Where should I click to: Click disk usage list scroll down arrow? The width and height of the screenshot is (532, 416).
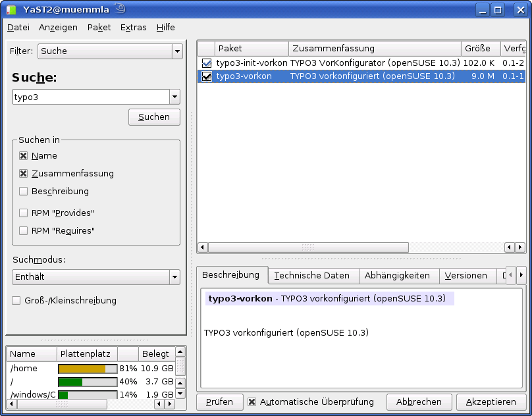coord(180,394)
